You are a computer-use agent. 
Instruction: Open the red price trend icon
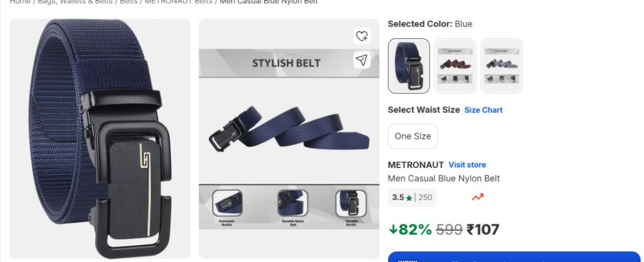(x=477, y=197)
